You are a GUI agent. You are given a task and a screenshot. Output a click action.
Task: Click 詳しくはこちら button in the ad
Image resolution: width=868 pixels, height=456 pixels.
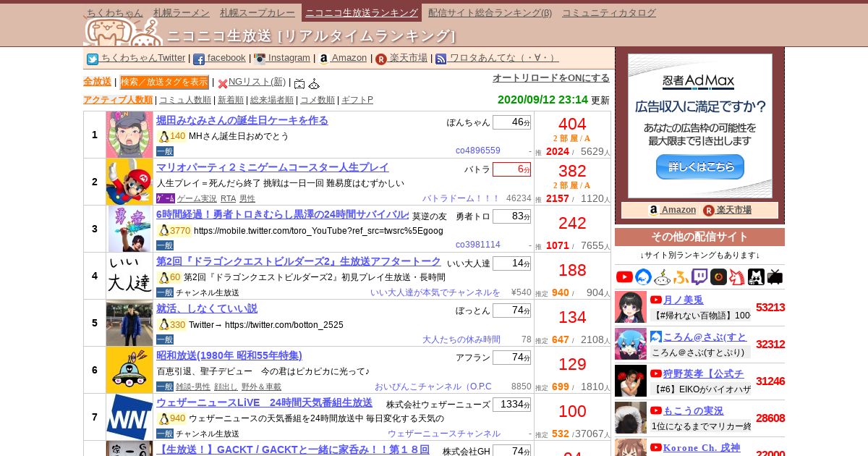(x=699, y=166)
